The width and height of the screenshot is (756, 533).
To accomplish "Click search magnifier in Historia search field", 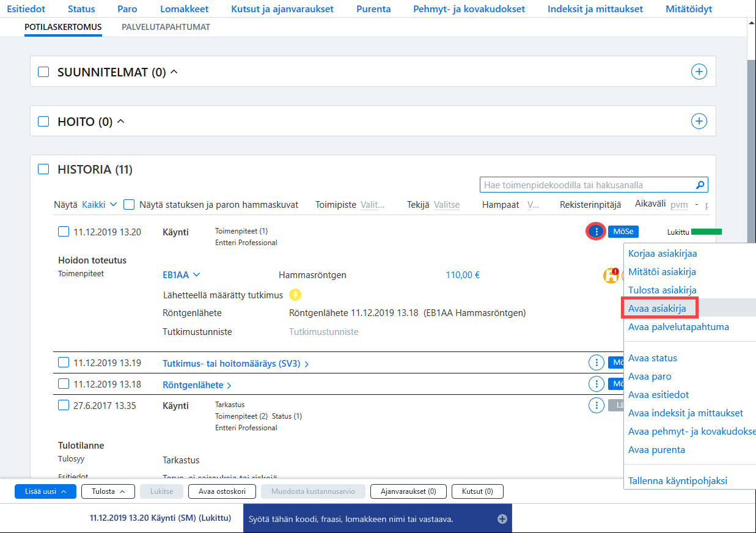I will (700, 185).
